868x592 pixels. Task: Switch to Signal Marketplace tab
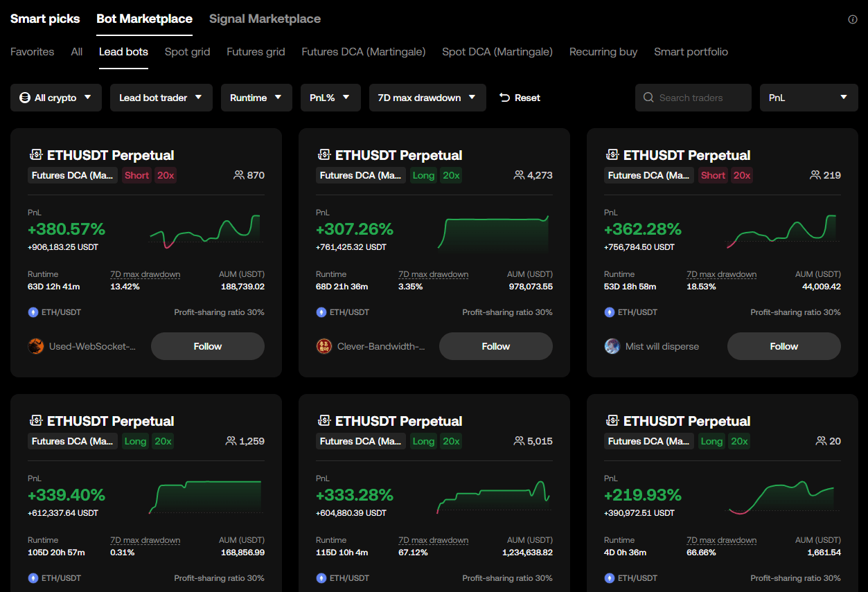point(265,19)
